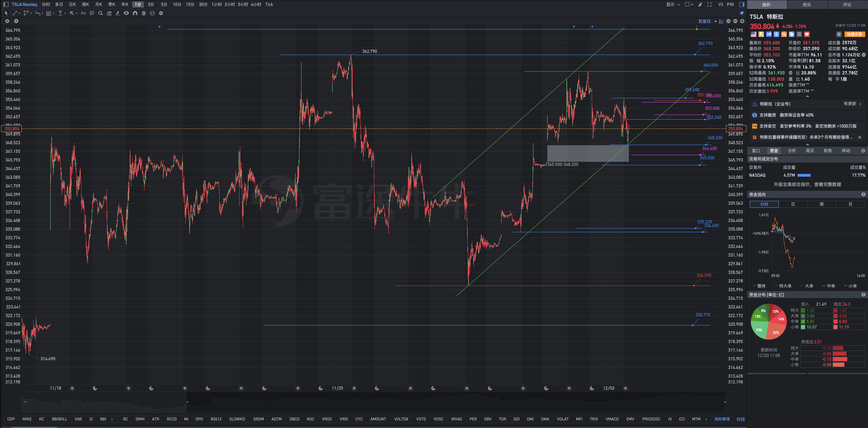Click the red heart favorite icon
The height and width of the screenshot is (428, 868).
coord(807,34)
